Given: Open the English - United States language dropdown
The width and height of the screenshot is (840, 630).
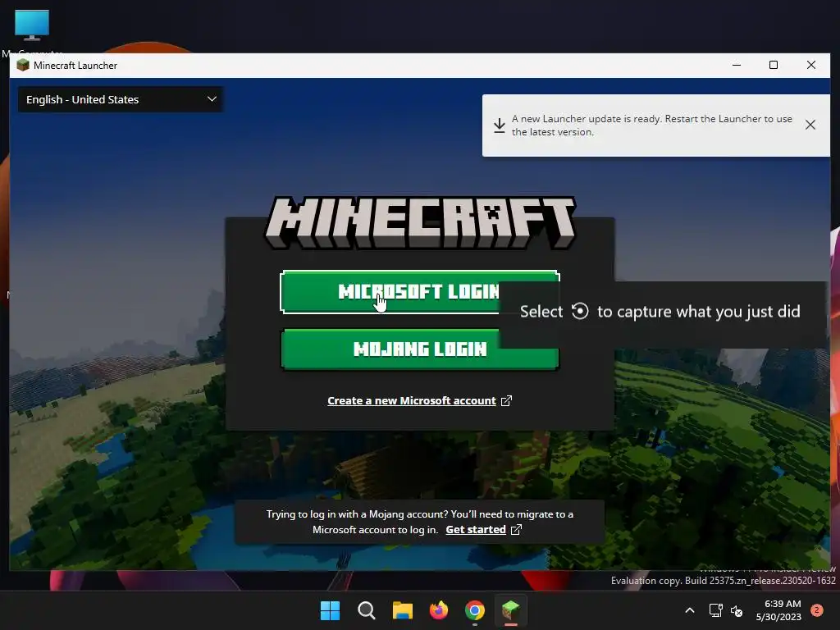Looking at the screenshot, I should pyautogui.click(x=121, y=99).
